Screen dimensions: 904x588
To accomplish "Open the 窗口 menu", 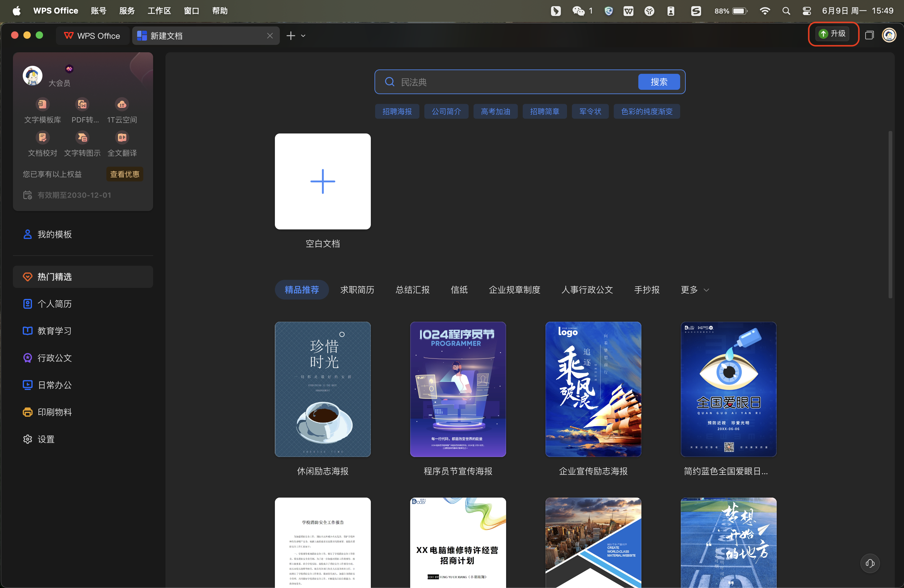I will tap(192, 11).
